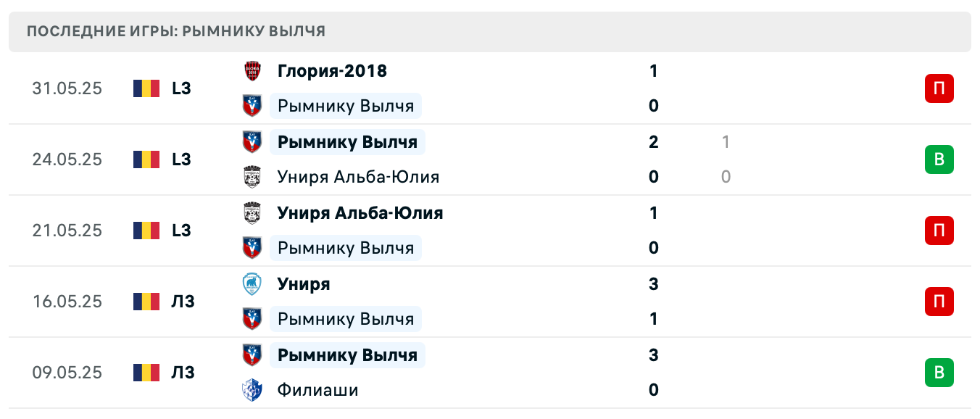Click the red П badge for the Униря loss
Image resolution: width=980 pixels, height=419 pixels.
click(939, 302)
